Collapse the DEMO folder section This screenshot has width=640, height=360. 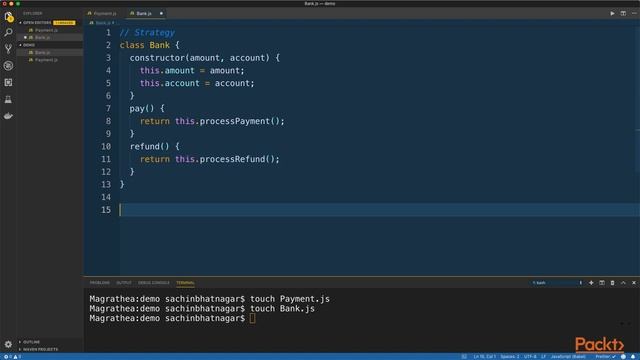29,45
